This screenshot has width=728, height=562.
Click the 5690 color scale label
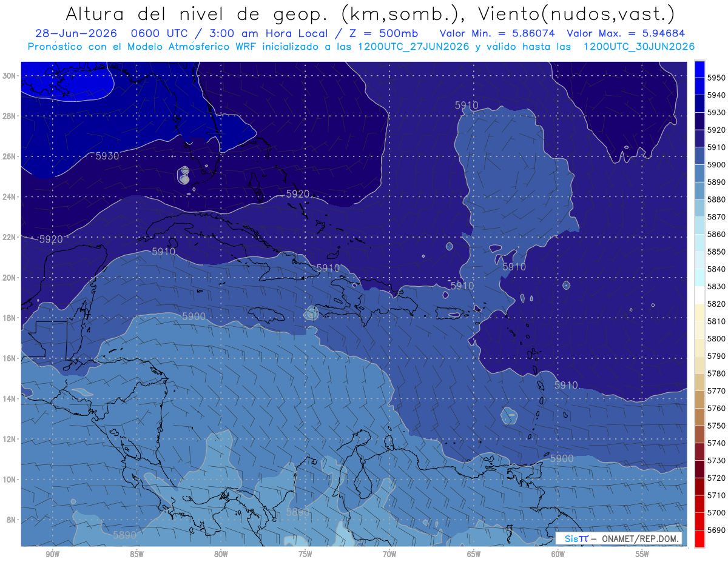coord(717,530)
